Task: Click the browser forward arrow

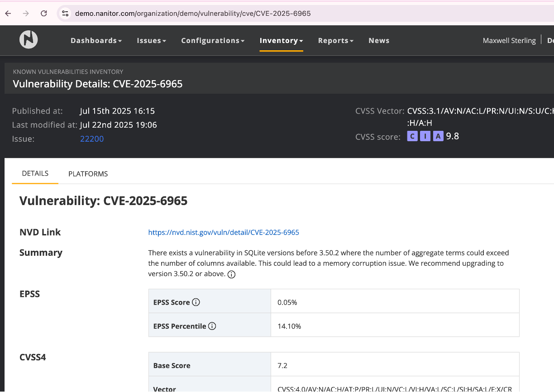Action: tap(26, 14)
